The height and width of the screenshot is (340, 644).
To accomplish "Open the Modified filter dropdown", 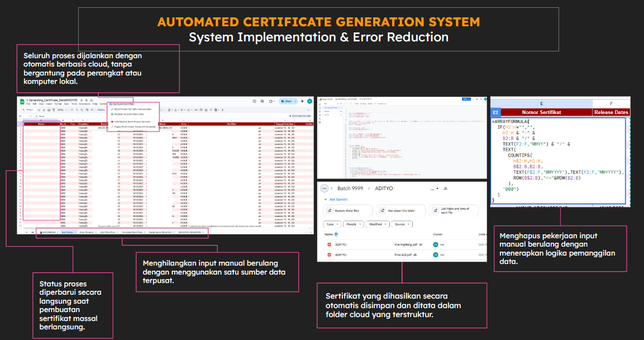I will (x=376, y=224).
